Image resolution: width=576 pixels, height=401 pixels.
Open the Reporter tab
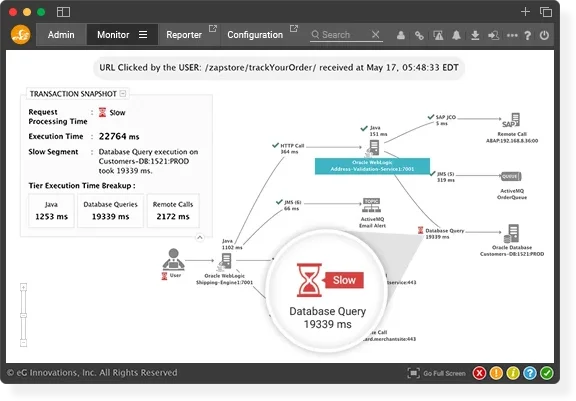coord(184,35)
